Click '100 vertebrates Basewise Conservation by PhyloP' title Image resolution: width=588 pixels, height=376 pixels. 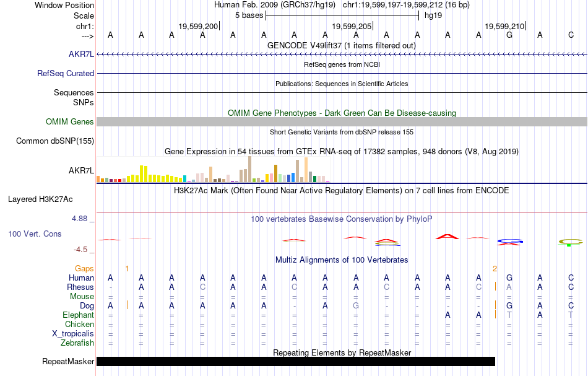(342, 219)
